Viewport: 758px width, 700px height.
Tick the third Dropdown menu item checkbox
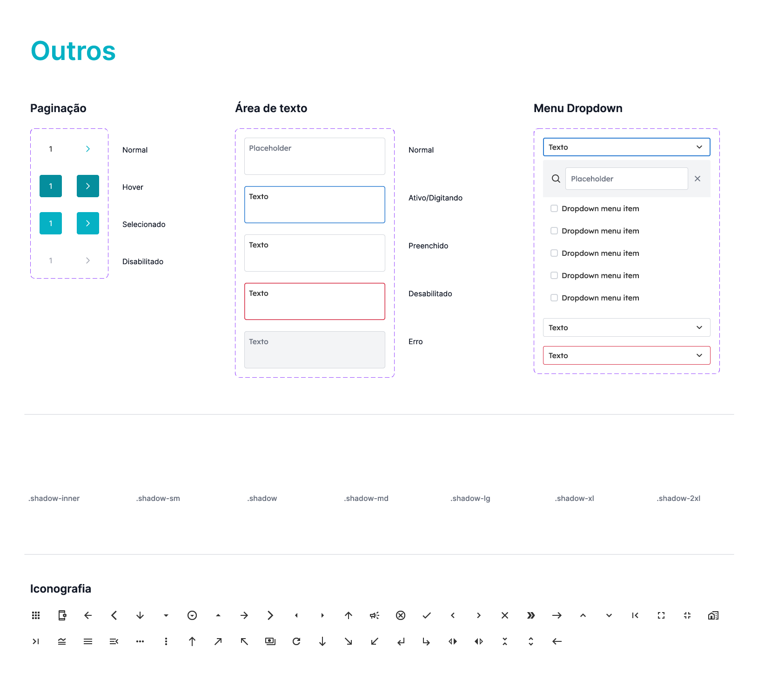tap(554, 253)
